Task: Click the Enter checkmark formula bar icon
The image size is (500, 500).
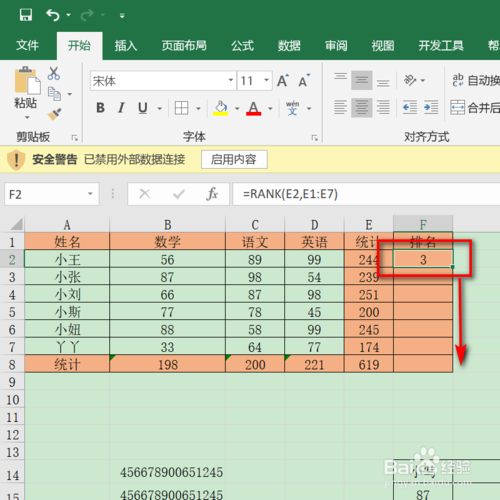Action: click(179, 194)
